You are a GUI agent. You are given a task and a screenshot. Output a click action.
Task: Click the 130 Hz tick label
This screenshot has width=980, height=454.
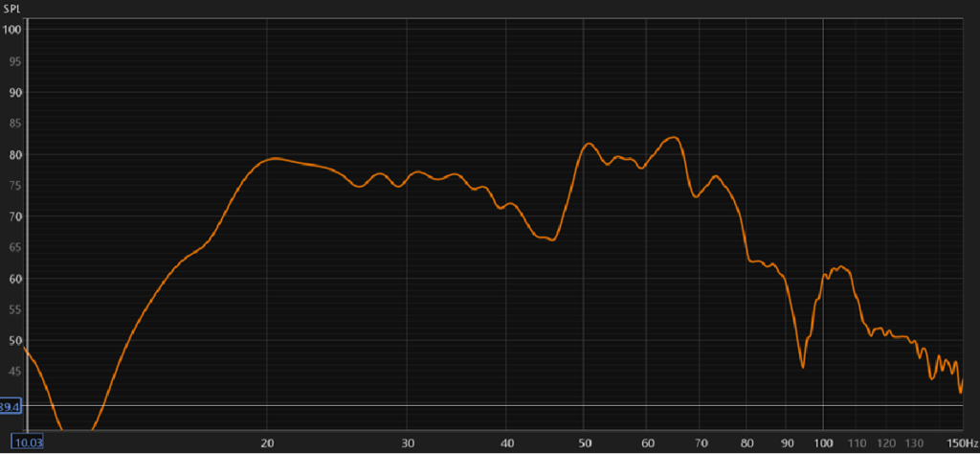click(915, 443)
